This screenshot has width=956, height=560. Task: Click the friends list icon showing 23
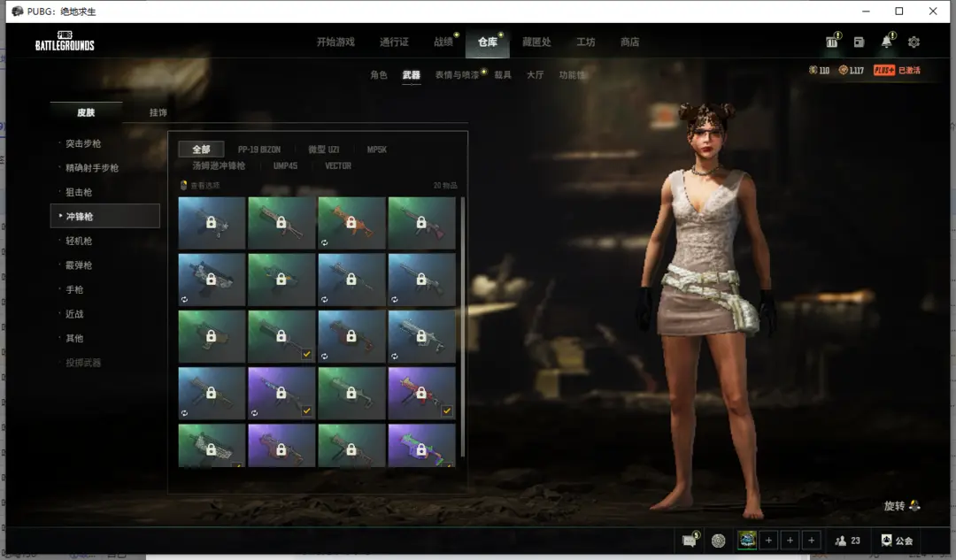847,541
